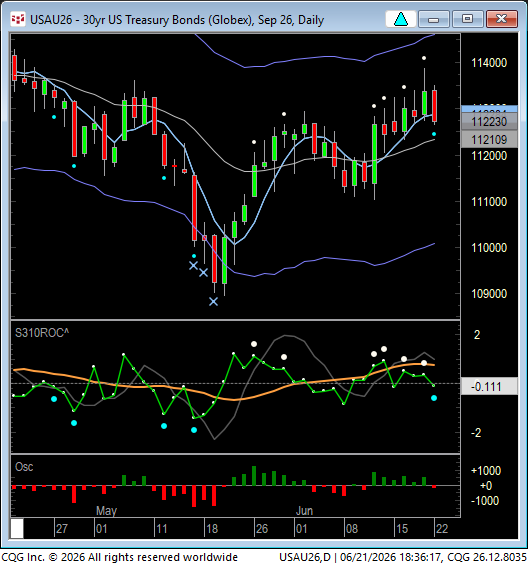Click the 114000 price scale label
528x565 pixels.
[x=489, y=63]
